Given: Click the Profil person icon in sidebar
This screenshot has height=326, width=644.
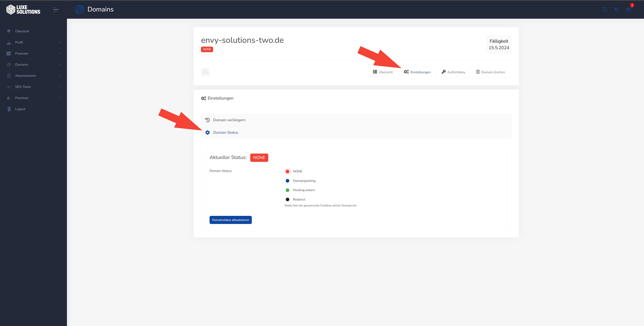Looking at the screenshot, I should pos(9,42).
